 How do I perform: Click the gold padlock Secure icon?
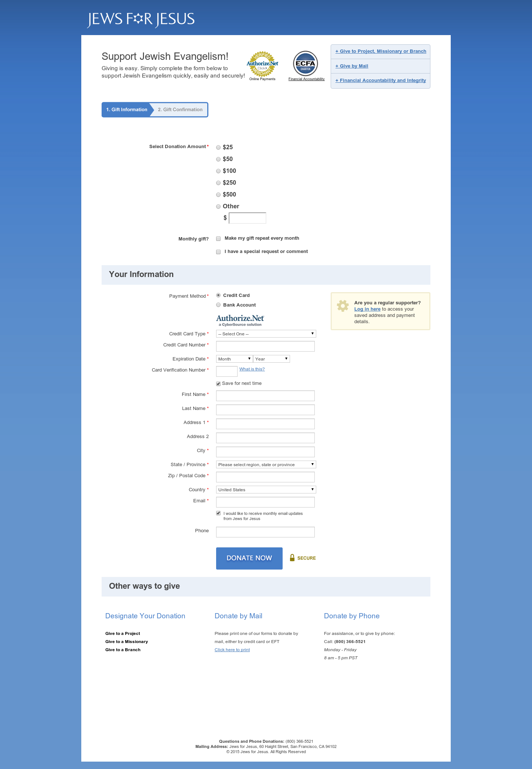pos(292,558)
